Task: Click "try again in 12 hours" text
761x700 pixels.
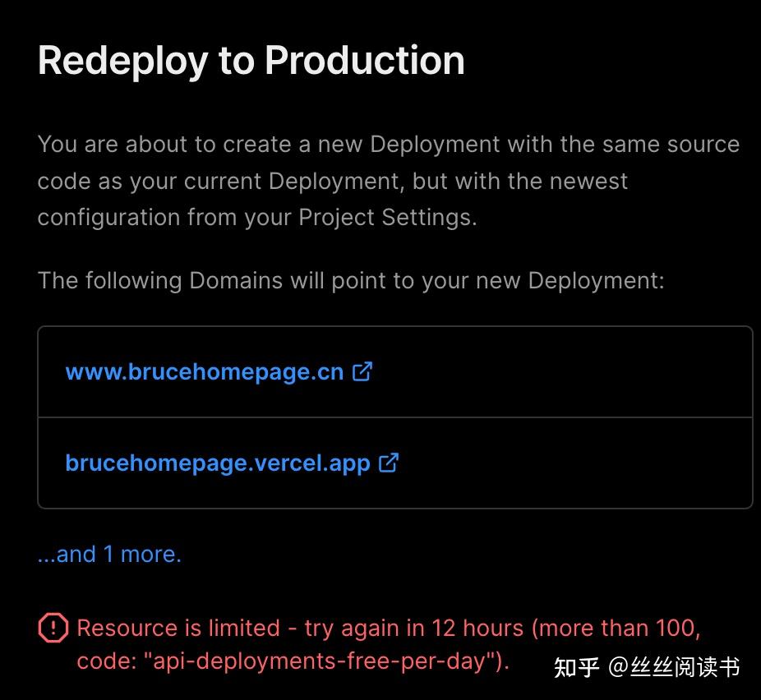Action: (413, 629)
